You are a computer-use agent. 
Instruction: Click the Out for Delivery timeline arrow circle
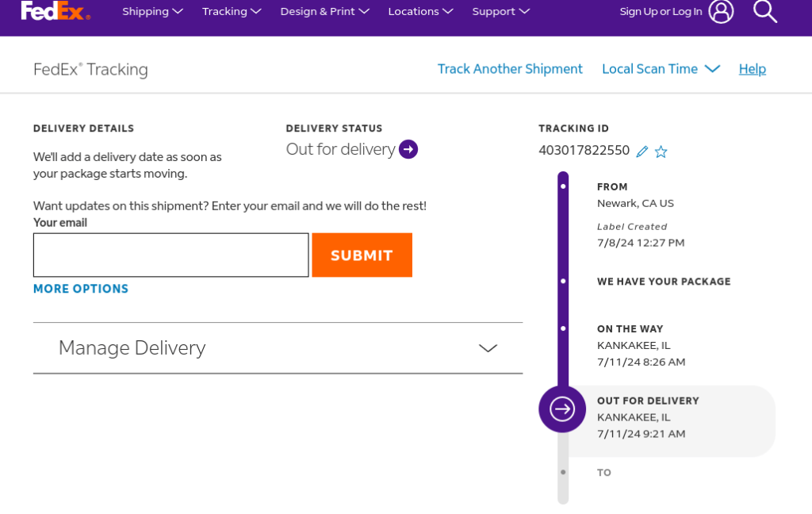tap(562, 409)
